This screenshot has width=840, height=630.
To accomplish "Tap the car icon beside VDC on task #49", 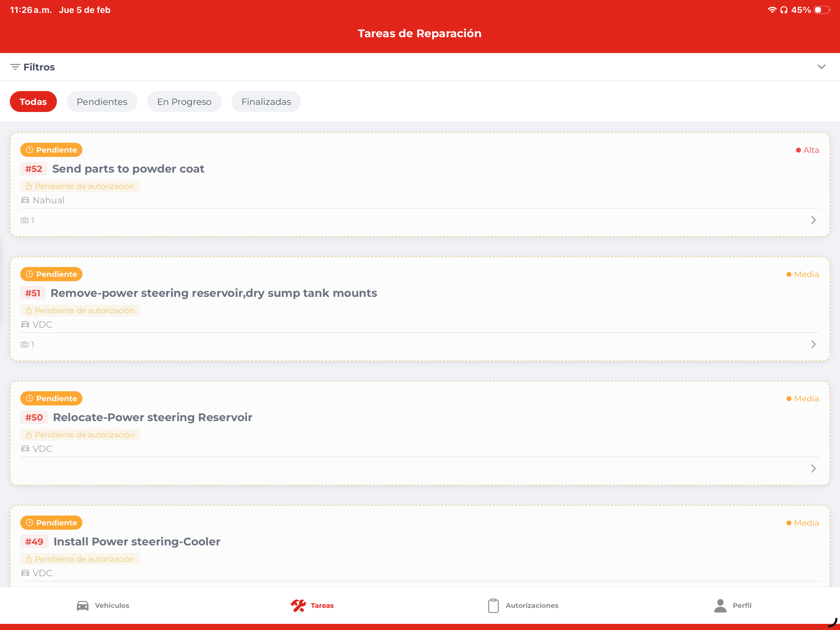I will 25,573.
